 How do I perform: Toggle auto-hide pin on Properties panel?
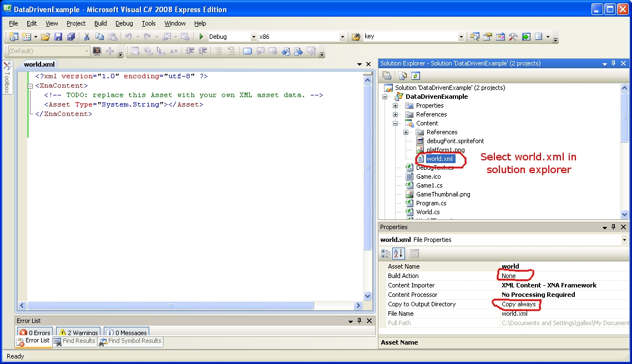[614, 227]
